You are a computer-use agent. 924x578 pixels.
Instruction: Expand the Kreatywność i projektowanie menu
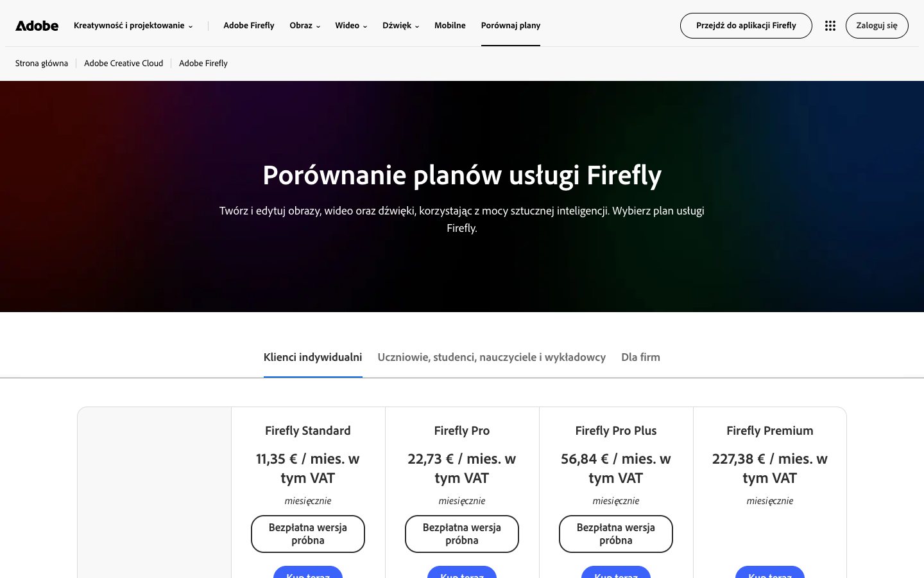[133, 26]
